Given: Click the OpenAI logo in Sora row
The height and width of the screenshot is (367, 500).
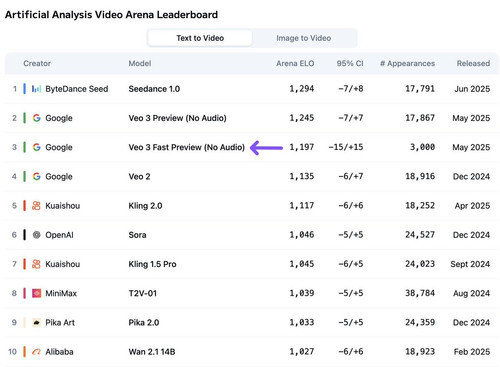Looking at the screenshot, I should click(x=36, y=235).
